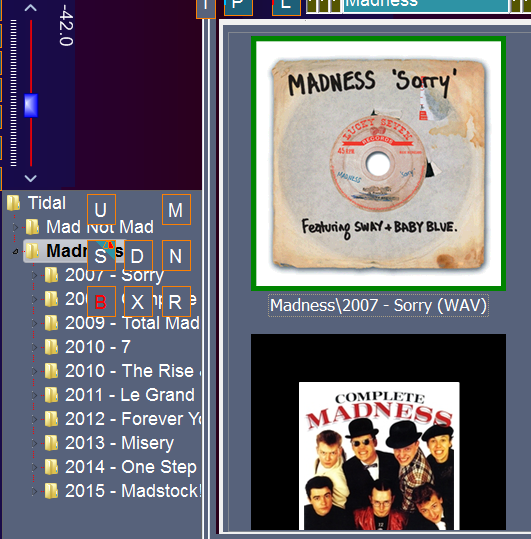Click the U overlay button
531x539 pixels.
[x=101, y=209]
